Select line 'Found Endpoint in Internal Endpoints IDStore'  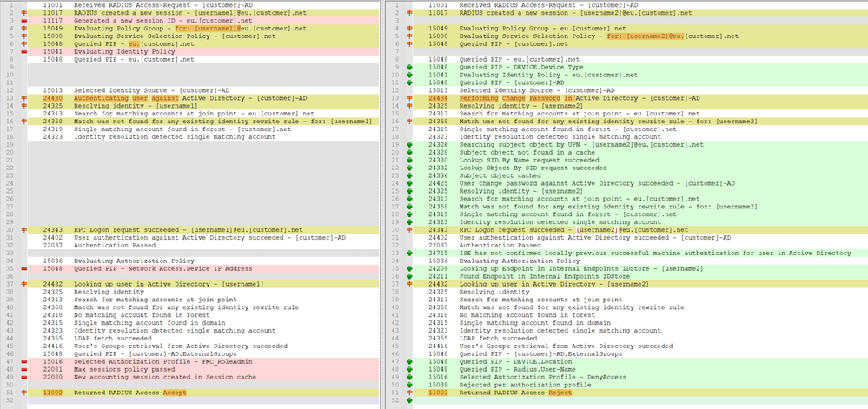tap(640, 276)
